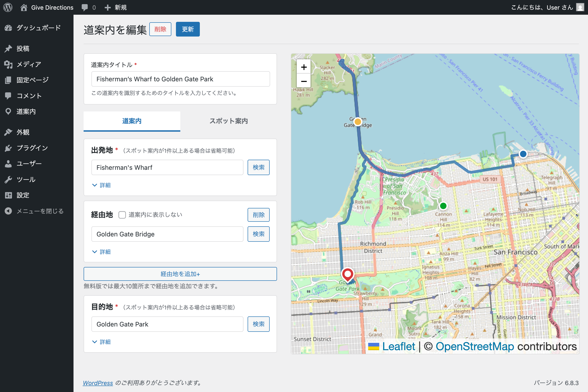Screen dimensions: 588x392
Task: Expand 詳細 under Golden Gate Bridge
Action: [x=101, y=252]
